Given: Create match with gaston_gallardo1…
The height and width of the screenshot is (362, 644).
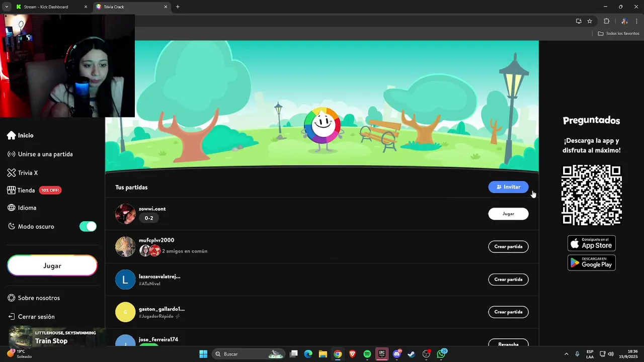Looking at the screenshot, I should point(508,312).
